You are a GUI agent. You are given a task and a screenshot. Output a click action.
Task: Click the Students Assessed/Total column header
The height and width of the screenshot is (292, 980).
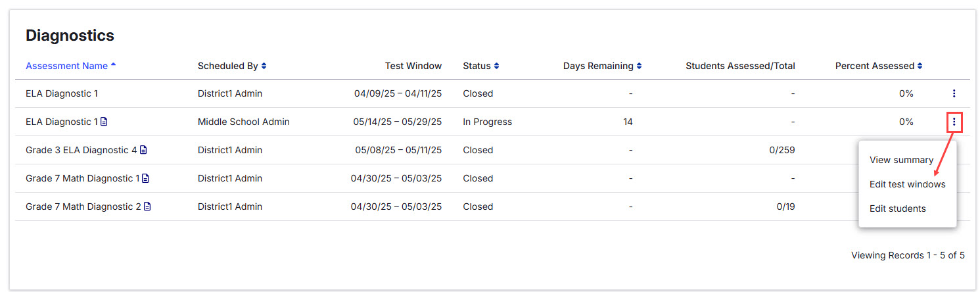(x=740, y=66)
